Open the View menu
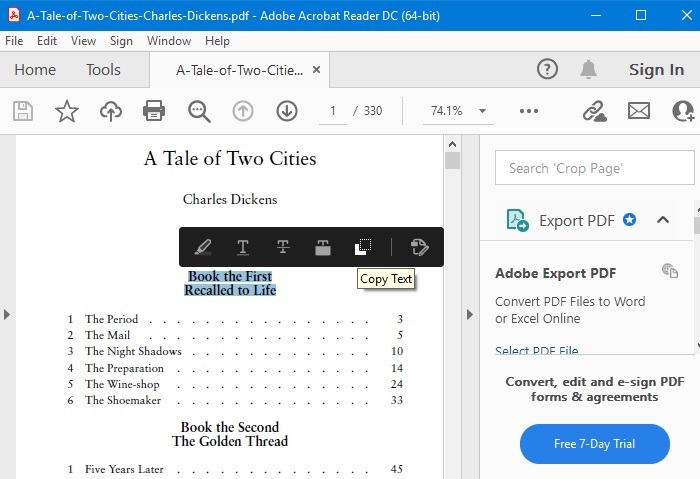This screenshot has width=700, height=479. pyautogui.click(x=83, y=41)
